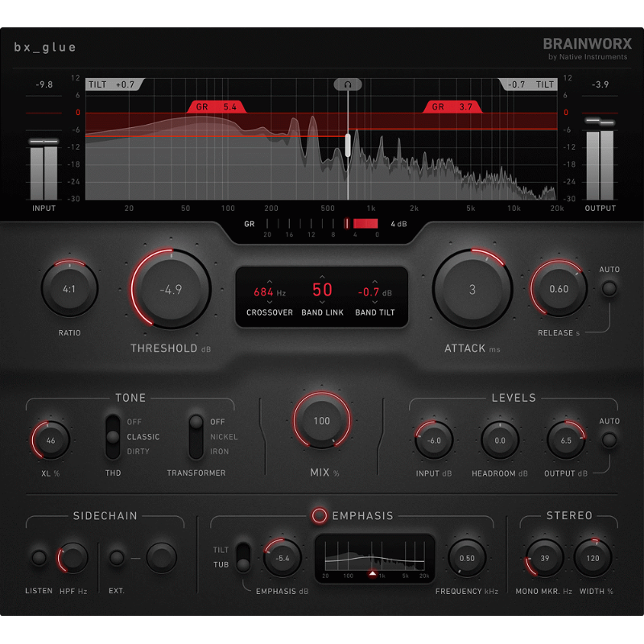Screen dimensions: 644x644
Task: Click the RATIO knob showing 4:1
Action: pos(69,289)
